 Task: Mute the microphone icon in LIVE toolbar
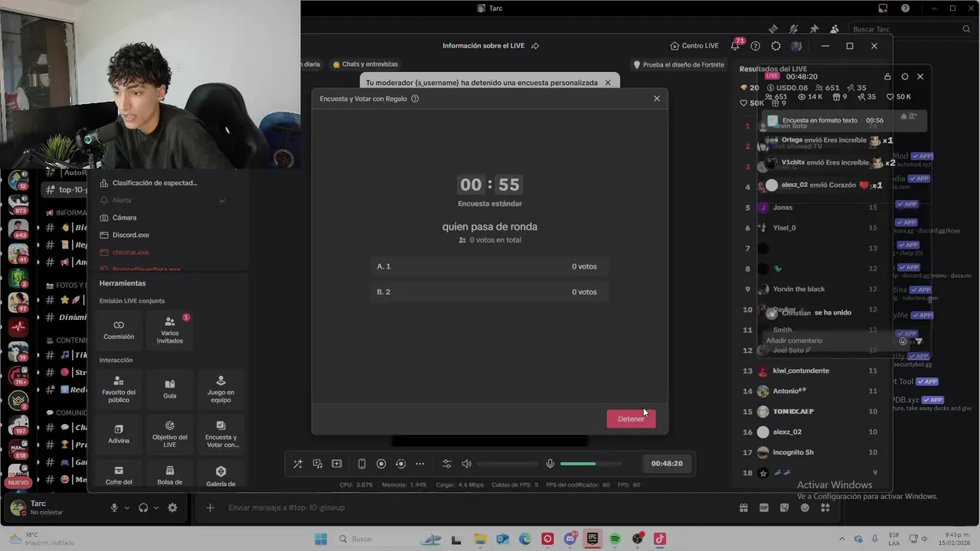pos(550,464)
